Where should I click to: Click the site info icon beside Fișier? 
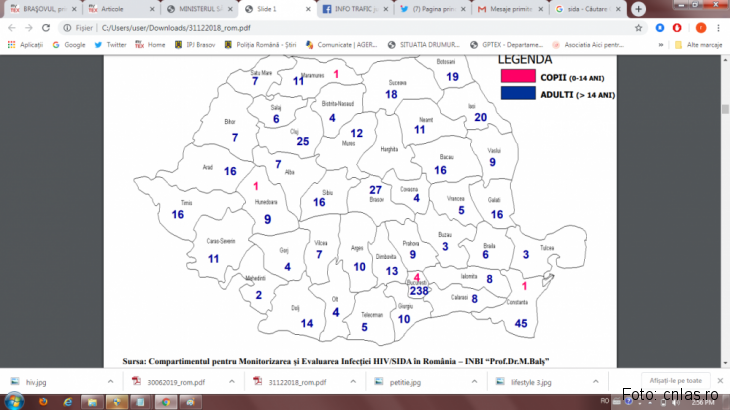pos(67,28)
